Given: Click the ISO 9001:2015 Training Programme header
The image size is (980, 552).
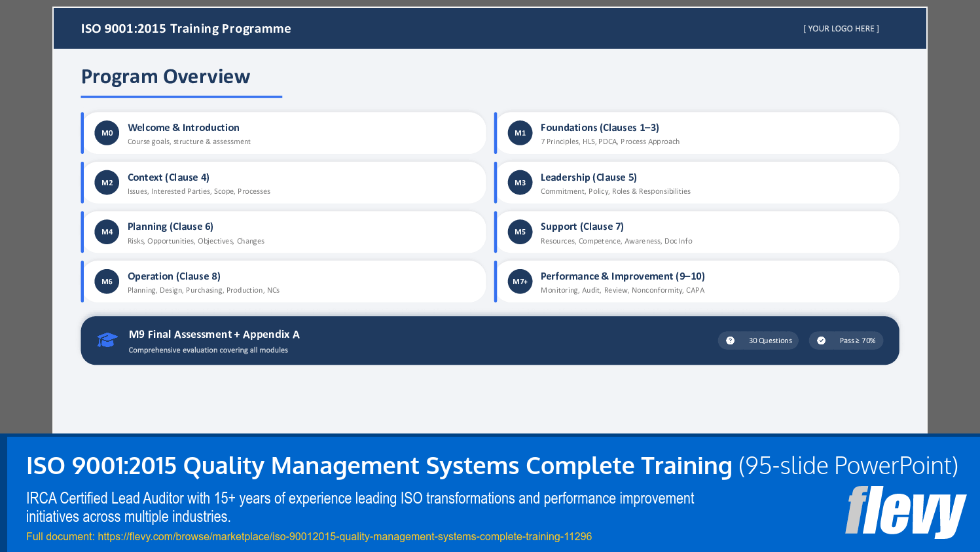Looking at the screenshot, I should click(x=186, y=28).
